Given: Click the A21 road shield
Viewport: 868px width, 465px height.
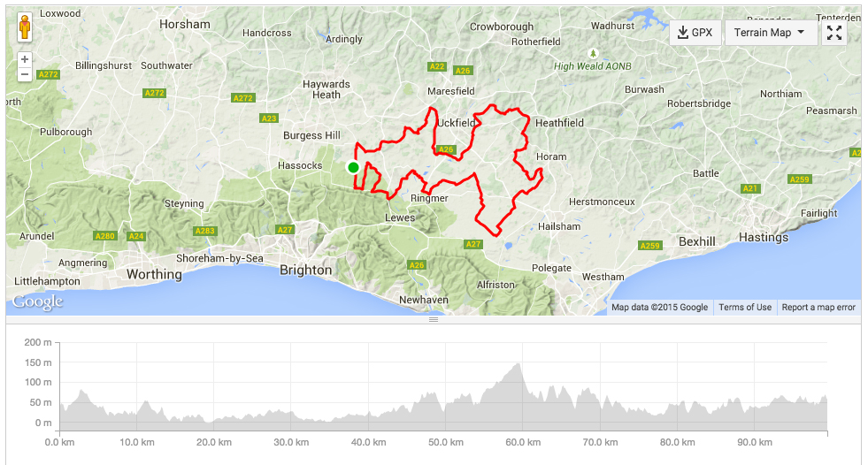Looking at the screenshot, I should [750, 188].
